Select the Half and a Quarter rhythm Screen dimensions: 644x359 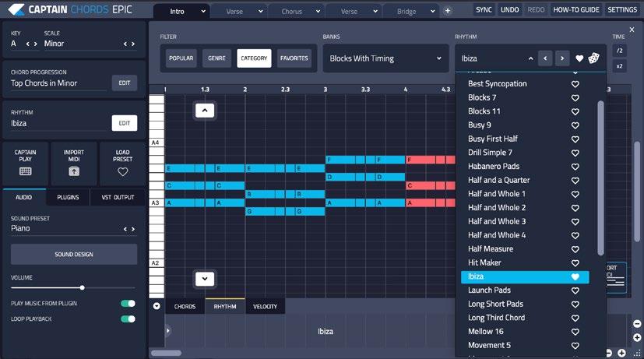coord(498,180)
